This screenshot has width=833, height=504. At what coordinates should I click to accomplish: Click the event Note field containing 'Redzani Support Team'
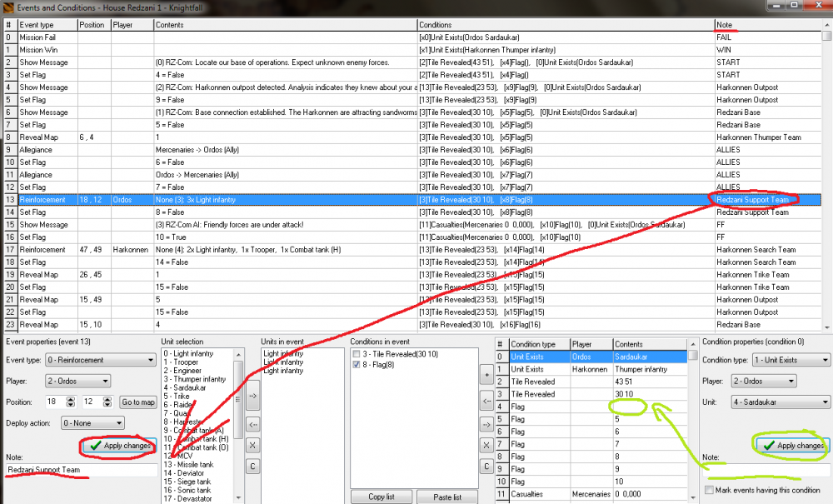[x=81, y=471]
